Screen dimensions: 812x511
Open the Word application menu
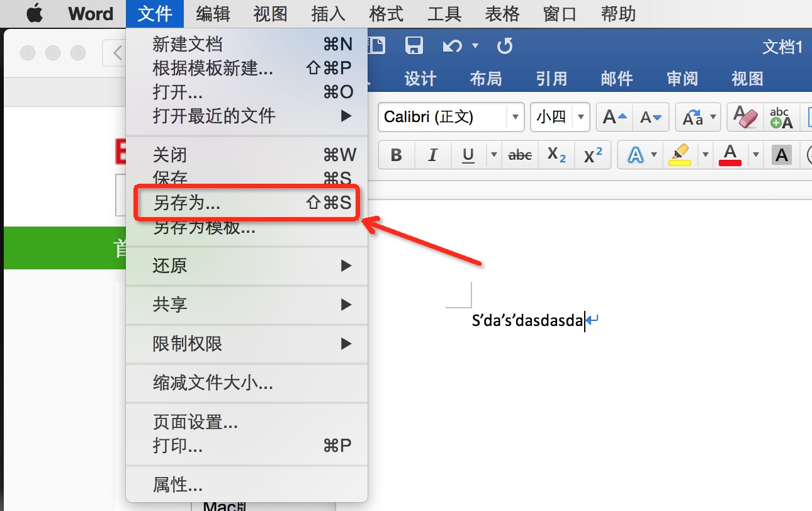coord(91,14)
